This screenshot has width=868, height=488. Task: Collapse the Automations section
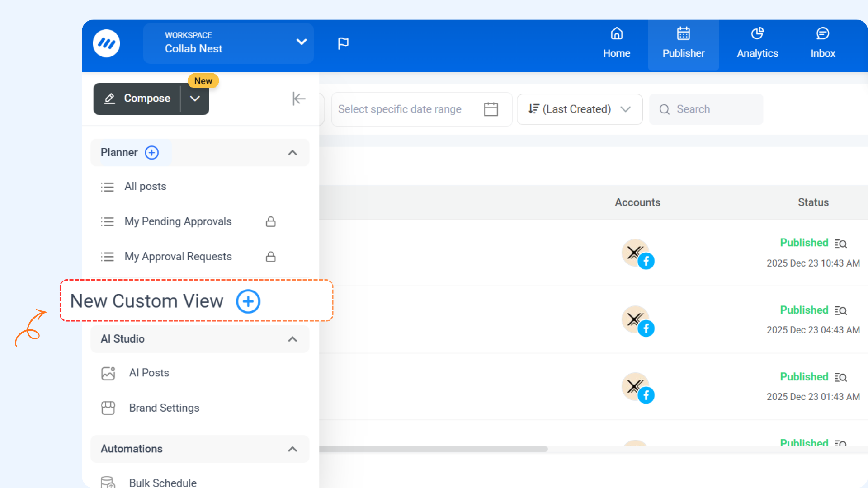pos(292,449)
